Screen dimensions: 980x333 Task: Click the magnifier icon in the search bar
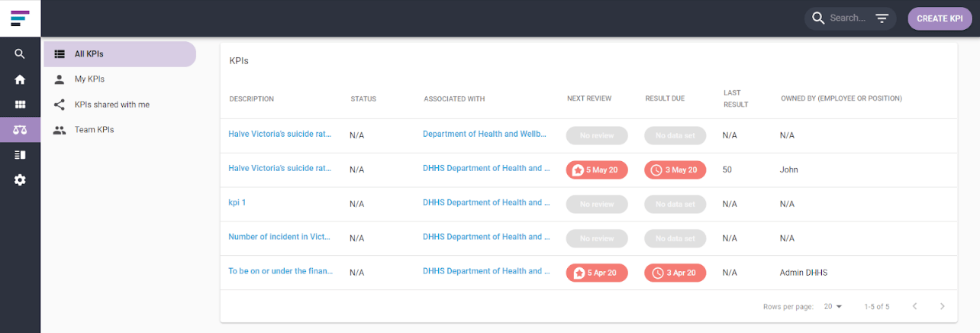818,18
